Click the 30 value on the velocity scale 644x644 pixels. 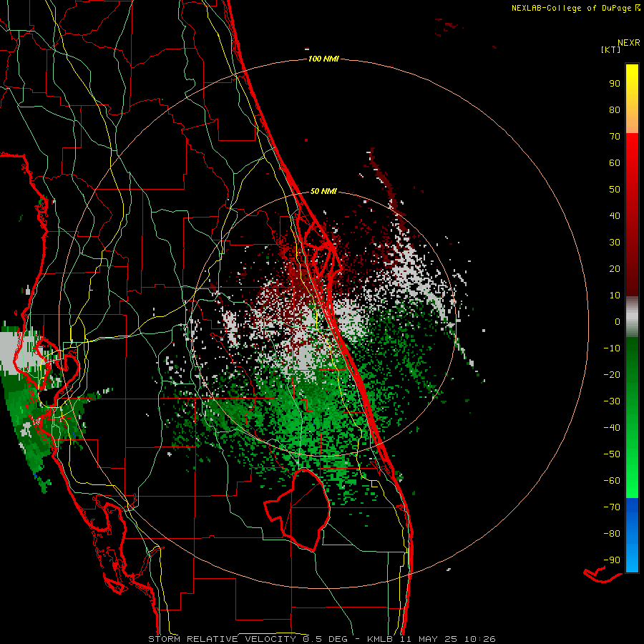pyautogui.click(x=615, y=243)
